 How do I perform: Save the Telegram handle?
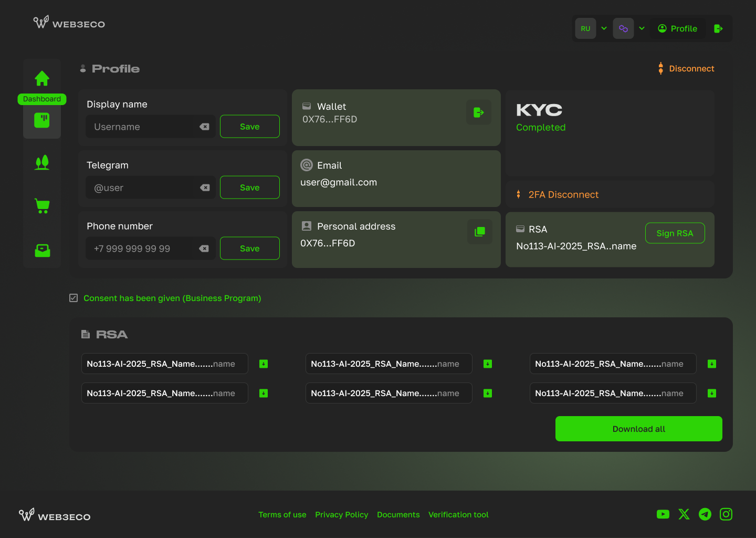pyautogui.click(x=250, y=188)
